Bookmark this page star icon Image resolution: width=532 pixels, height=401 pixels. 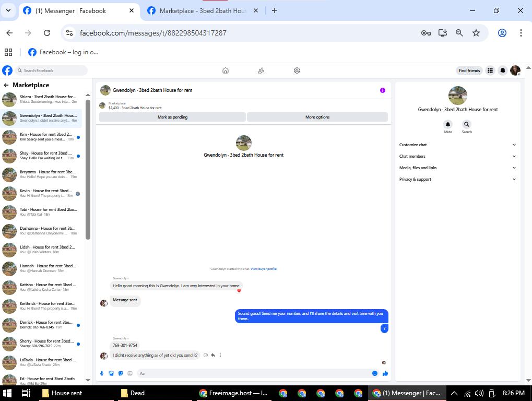click(476, 33)
